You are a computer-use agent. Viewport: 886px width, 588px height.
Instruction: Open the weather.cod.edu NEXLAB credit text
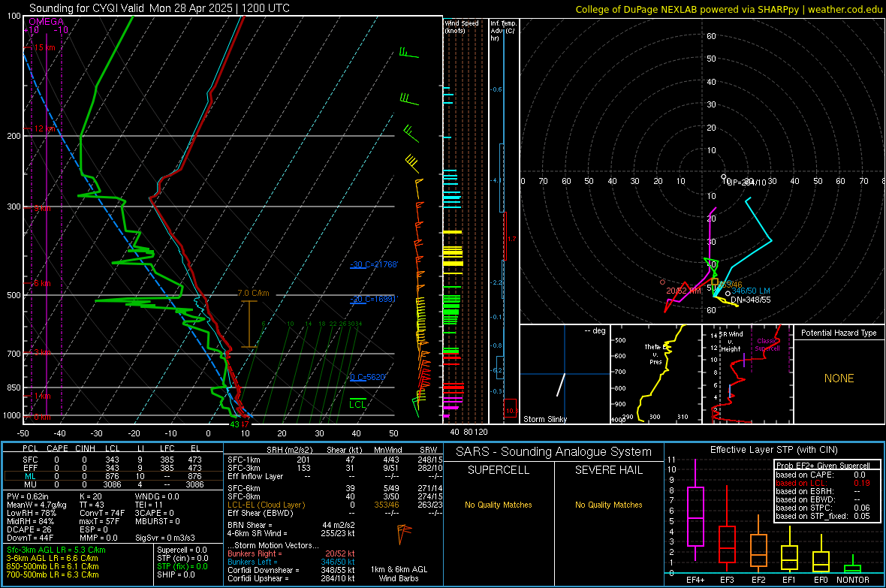(x=729, y=9)
